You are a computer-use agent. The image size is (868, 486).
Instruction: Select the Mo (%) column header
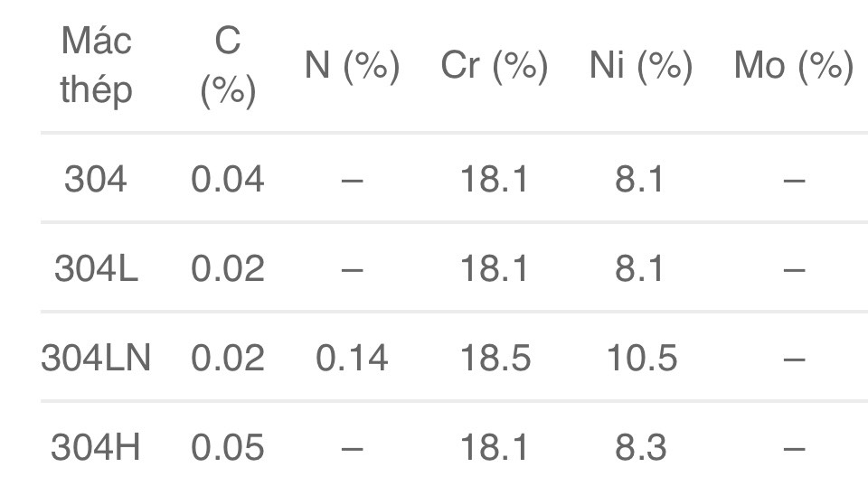793,66
